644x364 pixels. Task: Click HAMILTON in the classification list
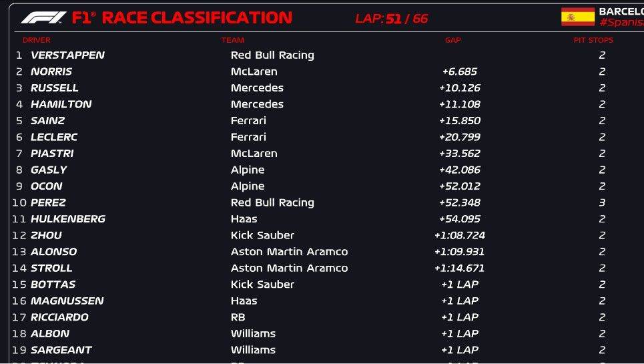[61, 104]
